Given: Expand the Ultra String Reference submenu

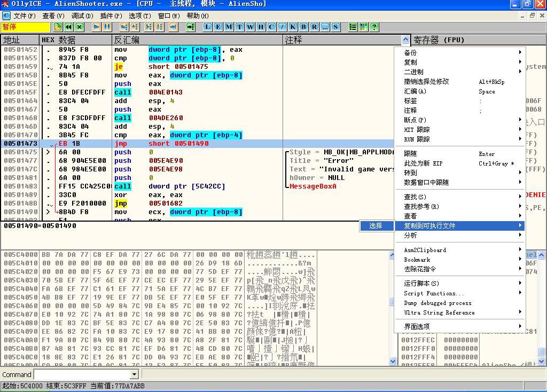Looking at the screenshot, I should (459, 312).
